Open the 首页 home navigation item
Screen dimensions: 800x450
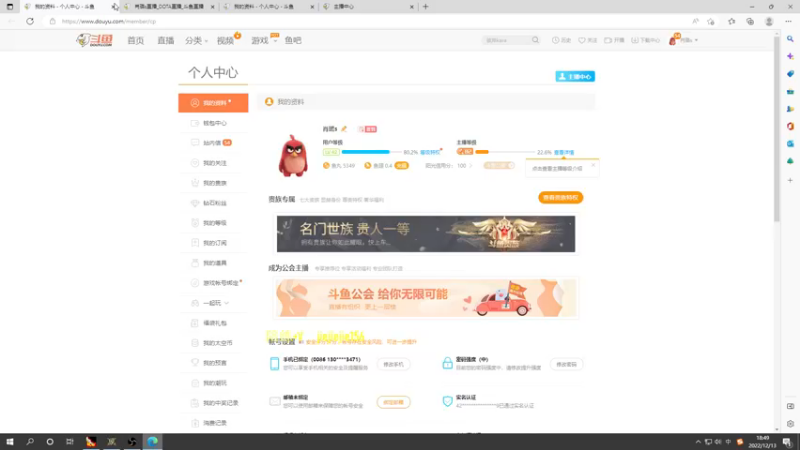(x=136, y=40)
